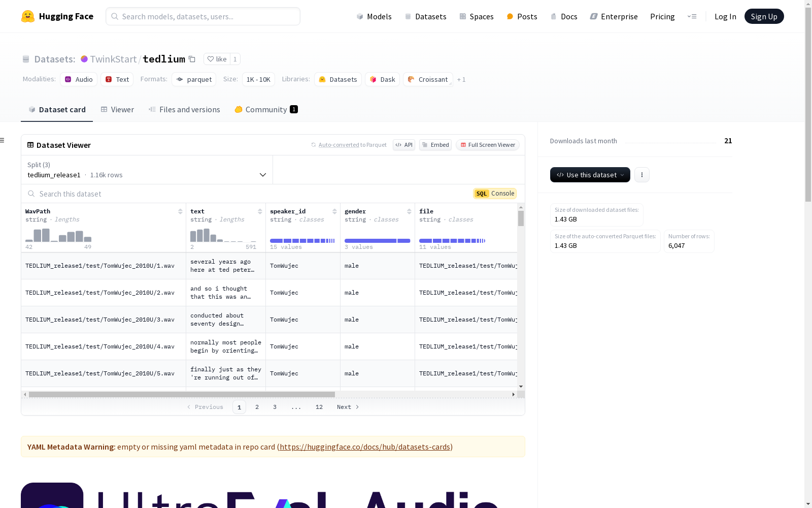Select the Audio modality tag
Screen dimensions: 812x508
79,79
